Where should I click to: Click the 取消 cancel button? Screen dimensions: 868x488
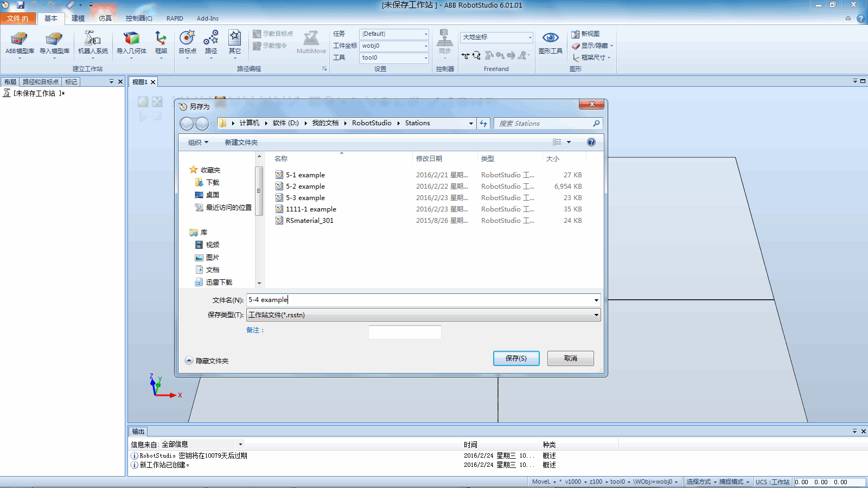[571, 358]
